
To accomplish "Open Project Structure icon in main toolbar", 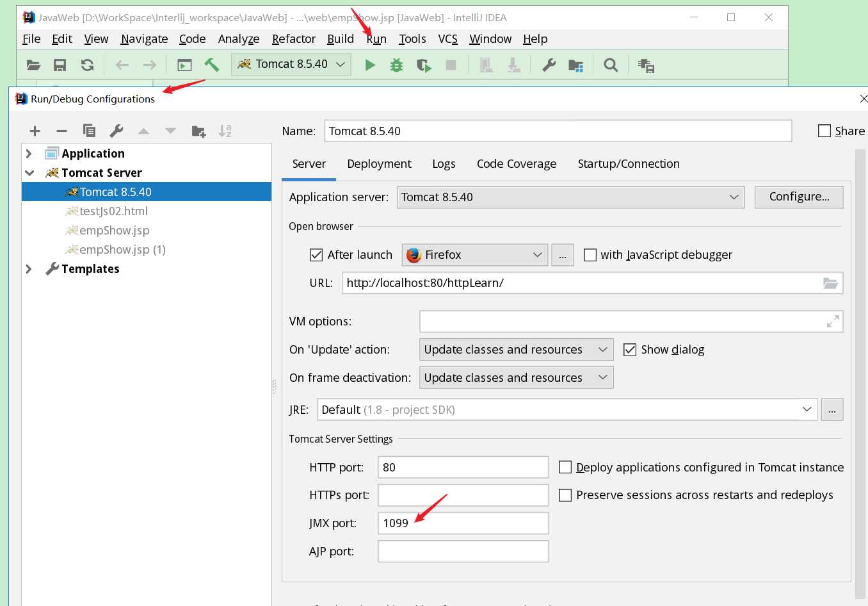I will [x=576, y=65].
